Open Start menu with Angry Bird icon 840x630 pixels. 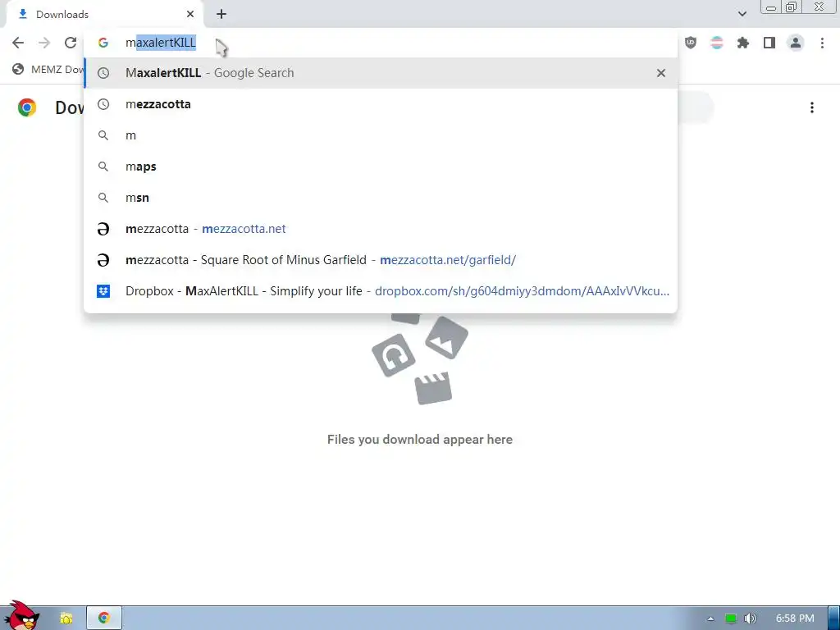[x=21, y=616]
